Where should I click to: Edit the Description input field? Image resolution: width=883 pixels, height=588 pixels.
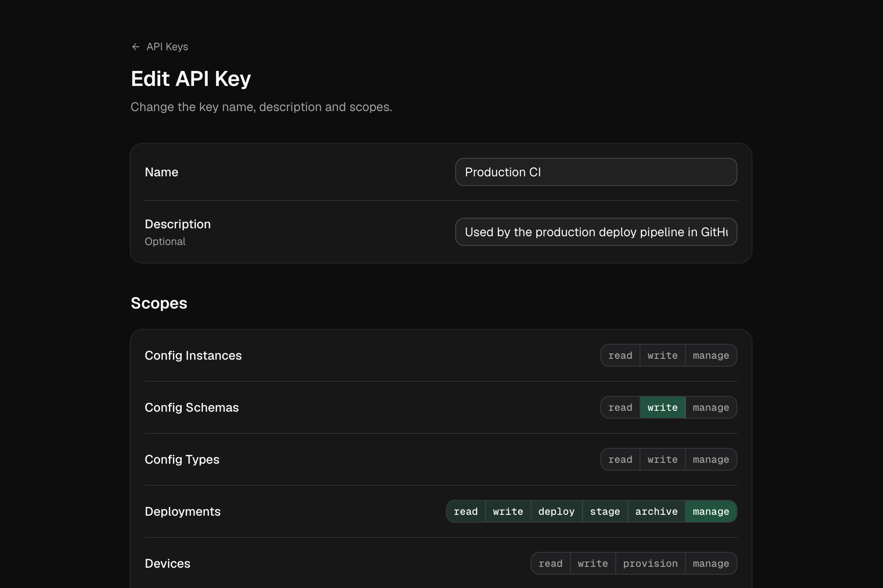click(596, 232)
